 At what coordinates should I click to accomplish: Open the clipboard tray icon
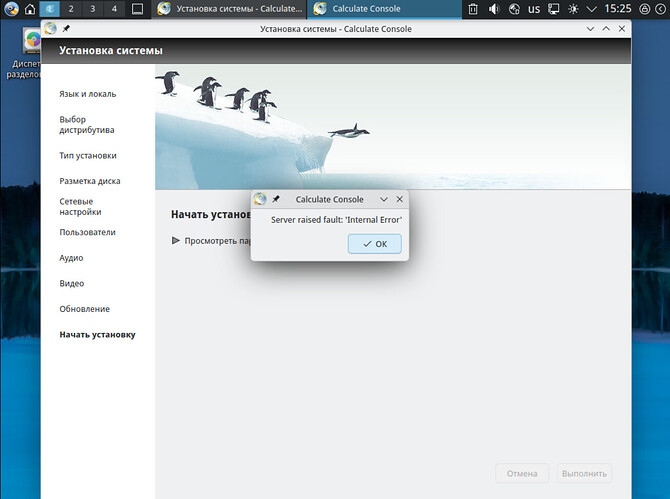473,9
